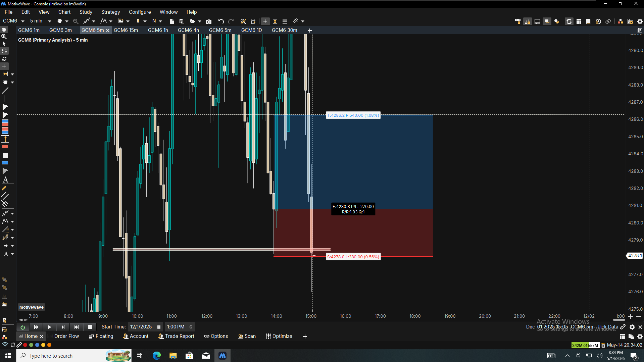The image size is (644, 362).
Task: Select the white rectangle drawing tool
Action: coord(5,155)
